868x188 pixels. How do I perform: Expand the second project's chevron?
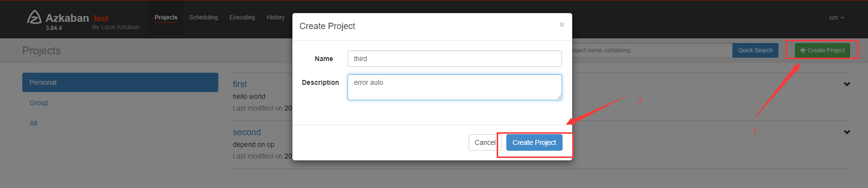847,132
